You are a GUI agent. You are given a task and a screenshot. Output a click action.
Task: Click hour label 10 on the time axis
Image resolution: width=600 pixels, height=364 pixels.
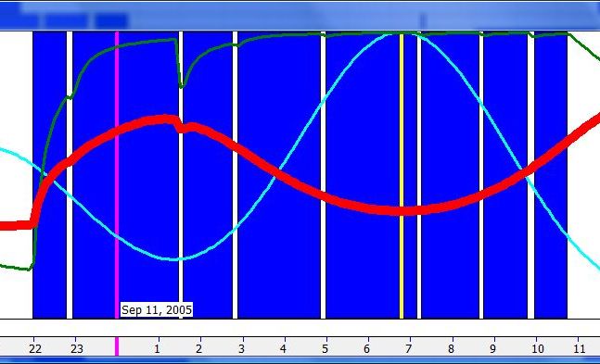click(x=538, y=349)
